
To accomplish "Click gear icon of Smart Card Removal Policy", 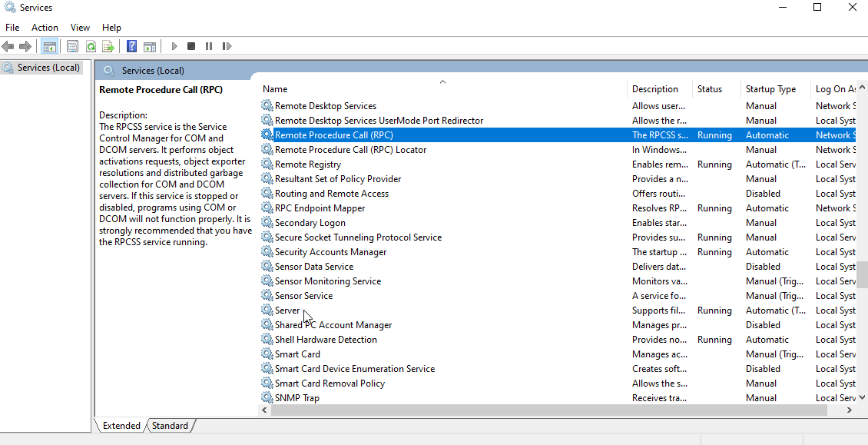I will coord(267,383).
